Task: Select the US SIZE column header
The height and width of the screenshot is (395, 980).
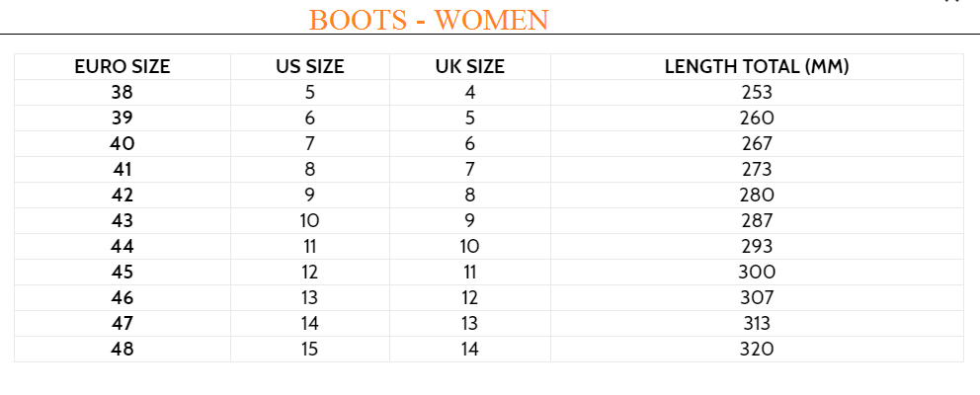Action: [x=310, y=67]
